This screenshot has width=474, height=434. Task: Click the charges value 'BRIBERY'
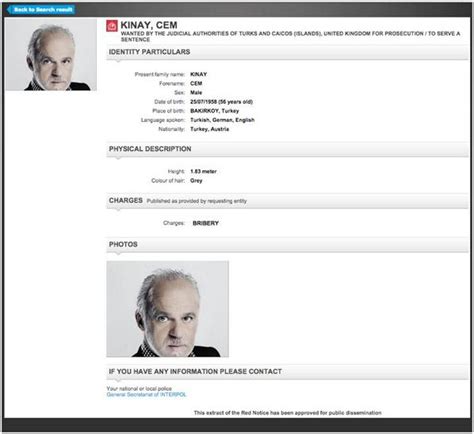click(x=206, y=223)
